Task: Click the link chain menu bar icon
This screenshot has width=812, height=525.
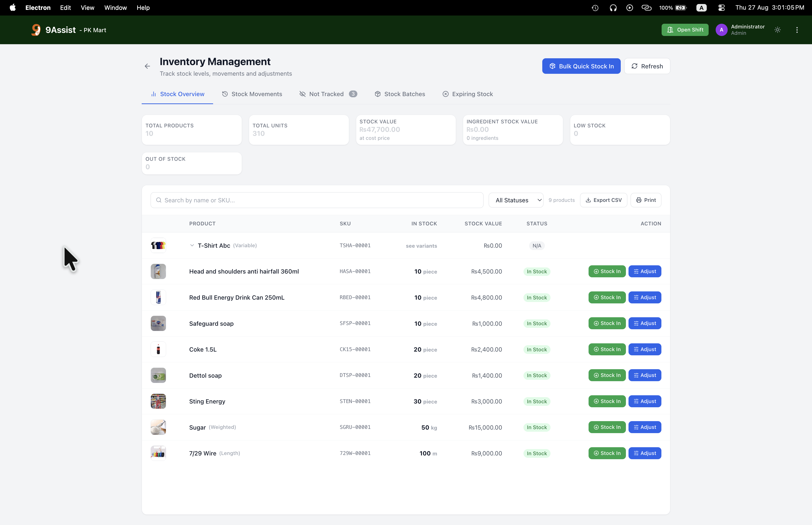Action: click(646, 8)
